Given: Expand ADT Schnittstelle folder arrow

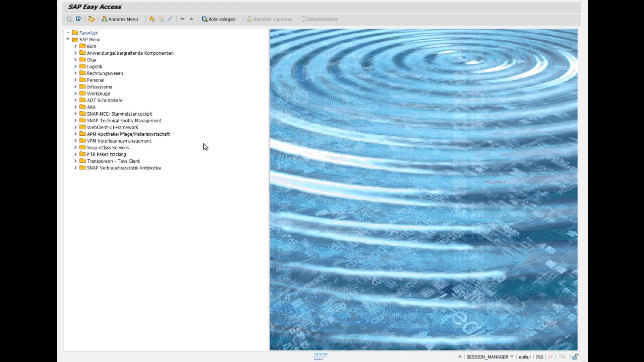Looking at the screenshot, I should click(75, 100).
